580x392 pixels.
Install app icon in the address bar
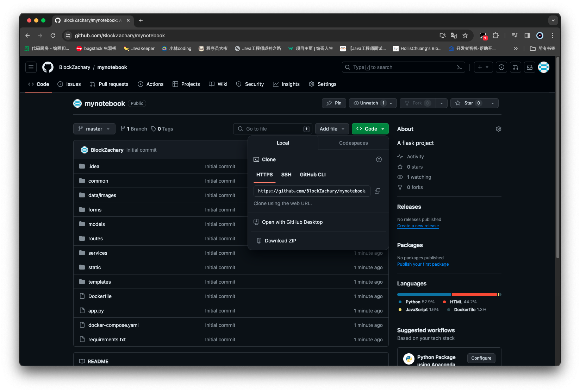pos(443,36)
